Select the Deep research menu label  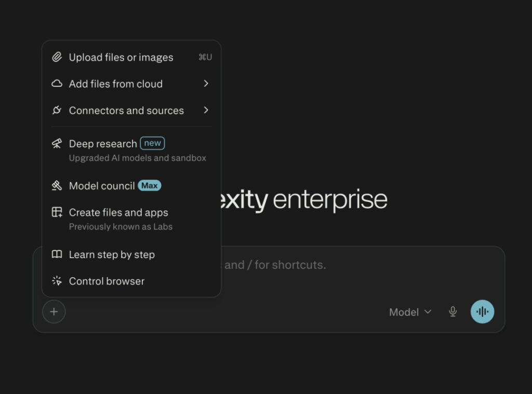pyautogui.click(x=103, y=144)
